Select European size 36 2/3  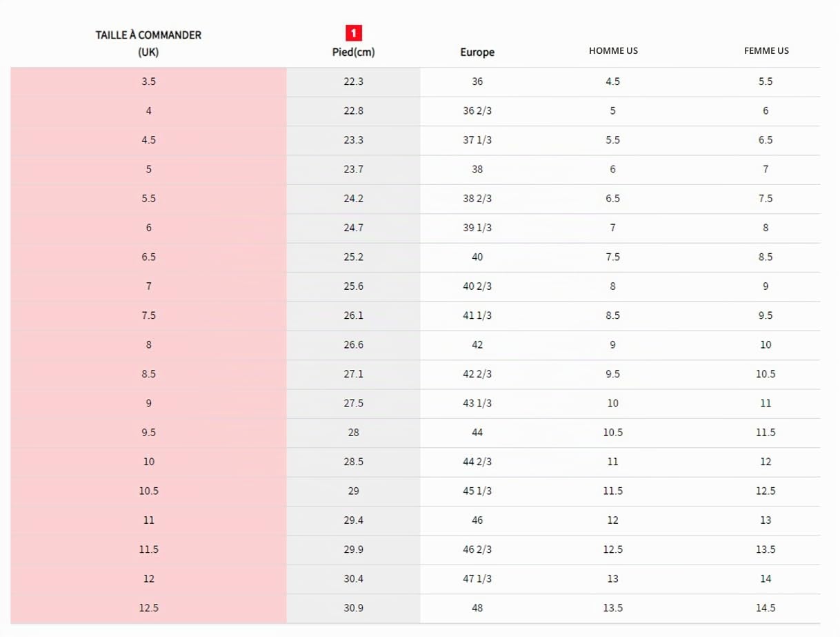(477, 111)
